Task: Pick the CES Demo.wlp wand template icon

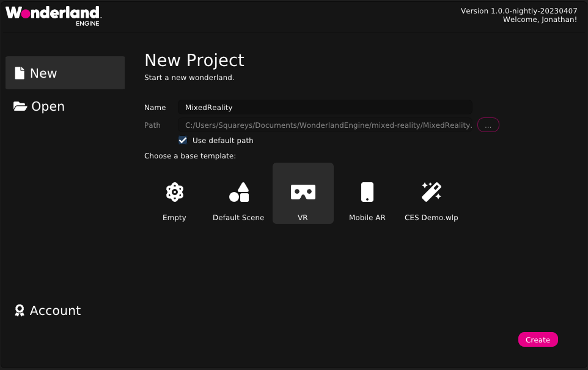Action: pyautogui.click(x=431, y=191)
